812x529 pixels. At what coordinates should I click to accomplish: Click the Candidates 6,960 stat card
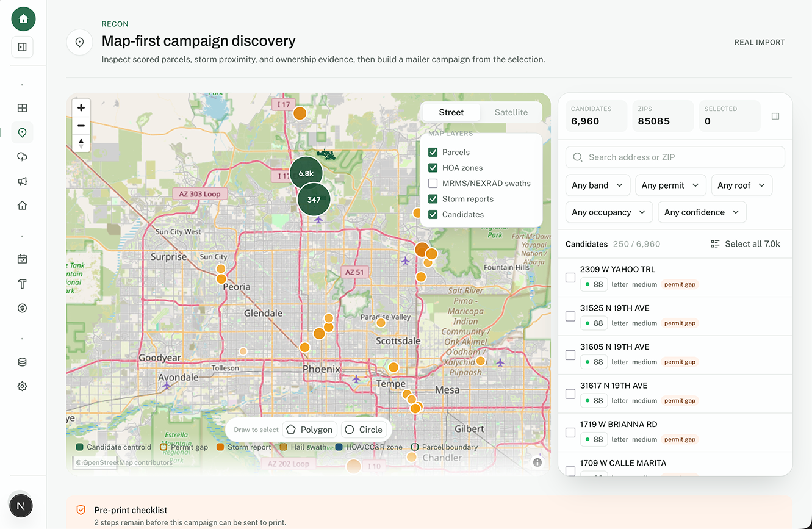coord(596,116)
